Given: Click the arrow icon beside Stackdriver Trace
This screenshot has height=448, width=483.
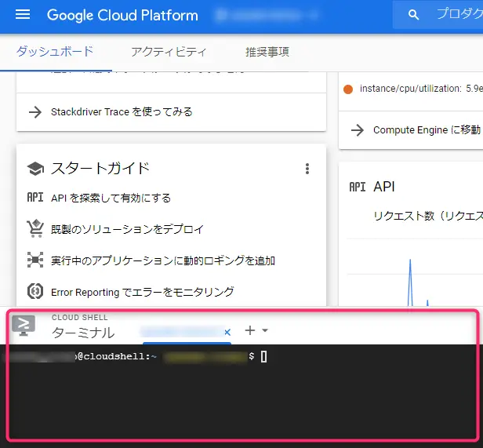Looking at the screenshot, I should (x=35, y=112).
